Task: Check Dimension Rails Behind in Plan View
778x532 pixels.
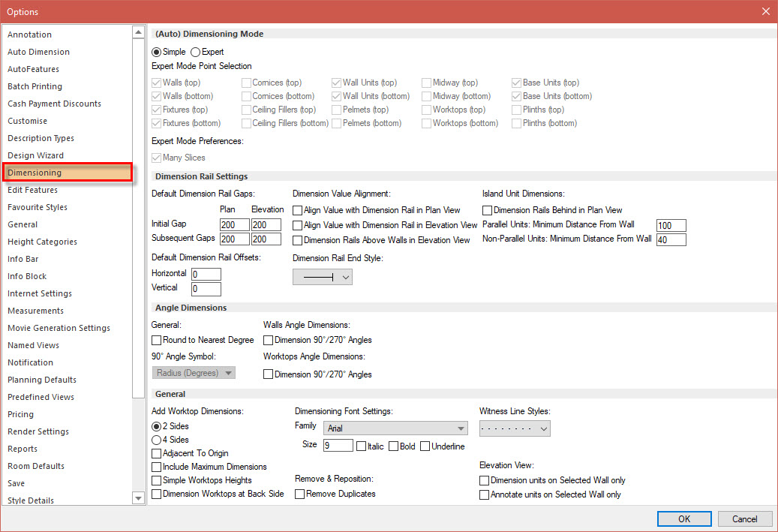Action: coord(487,209)
